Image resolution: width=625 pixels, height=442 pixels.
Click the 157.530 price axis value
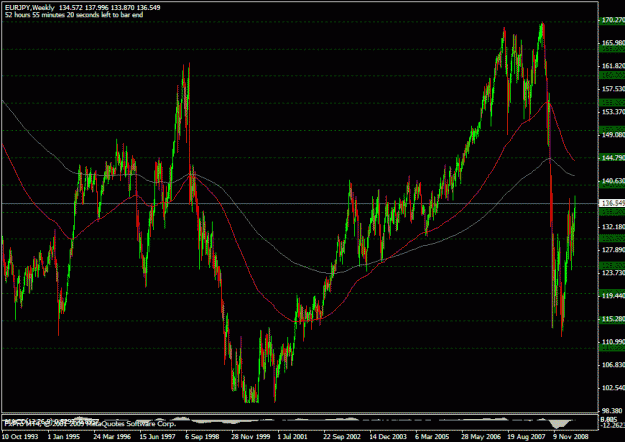pyautogui.click(x=613, y=89)
